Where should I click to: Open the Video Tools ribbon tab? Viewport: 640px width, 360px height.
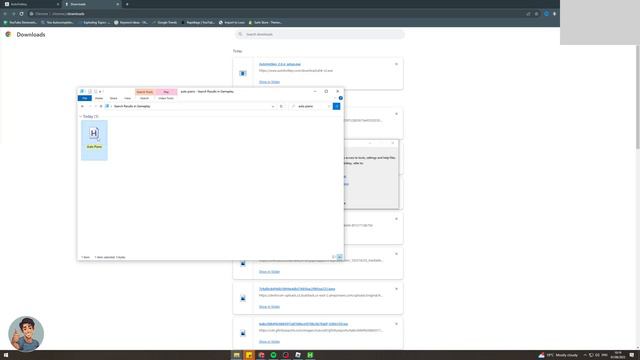point(166,98)
